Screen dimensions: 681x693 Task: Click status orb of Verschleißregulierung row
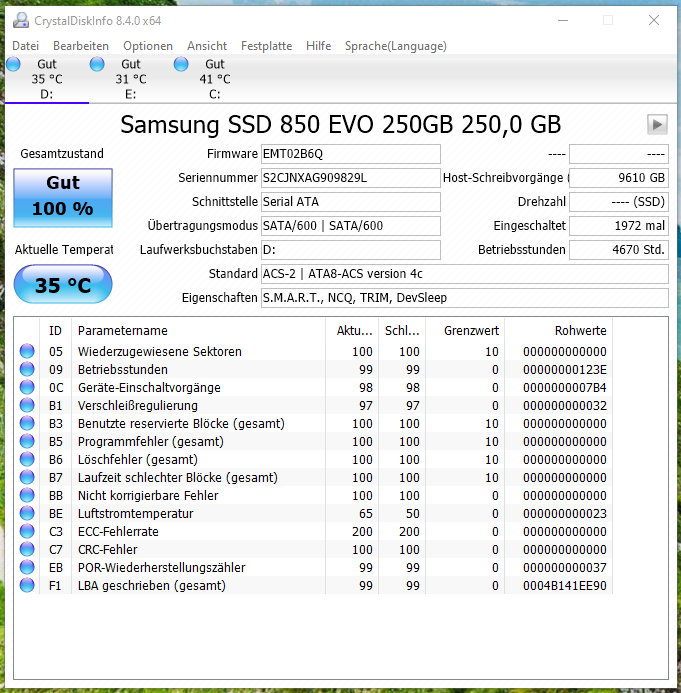click(x=27, y=405)
